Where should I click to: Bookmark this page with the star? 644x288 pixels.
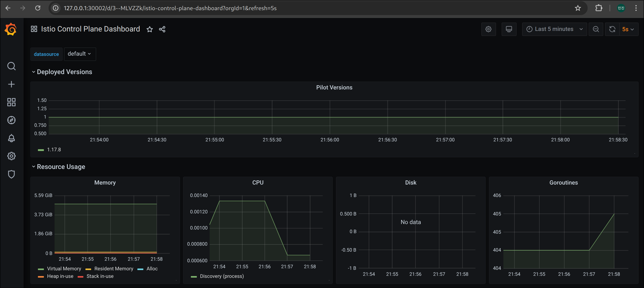[578, 8]
